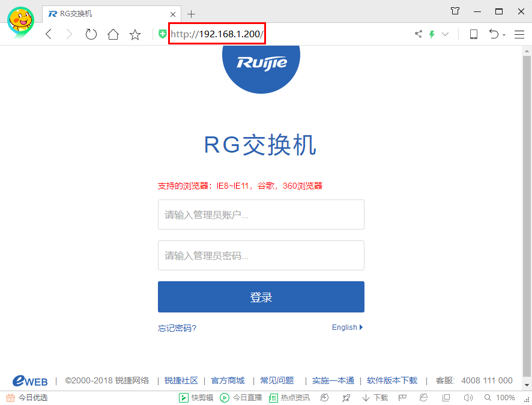Click the 登录 login button

point(261,296)
